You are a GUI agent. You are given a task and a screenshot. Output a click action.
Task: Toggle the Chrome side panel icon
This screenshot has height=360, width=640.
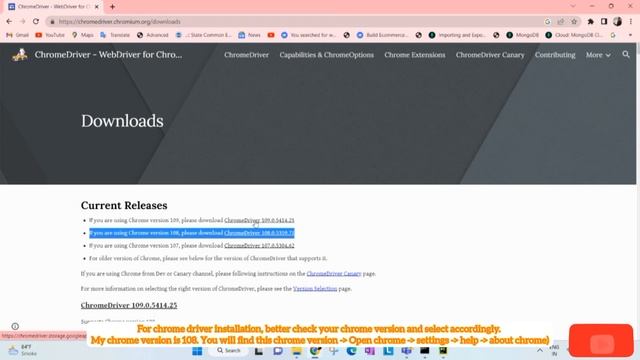pyautogui.click(x=604, y=22)
